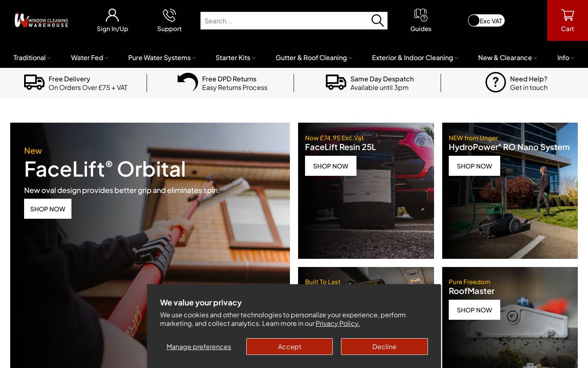Toggle the Exc VAT switch
The width and height of the screenshot is (588, 368).
coord(486,20)
